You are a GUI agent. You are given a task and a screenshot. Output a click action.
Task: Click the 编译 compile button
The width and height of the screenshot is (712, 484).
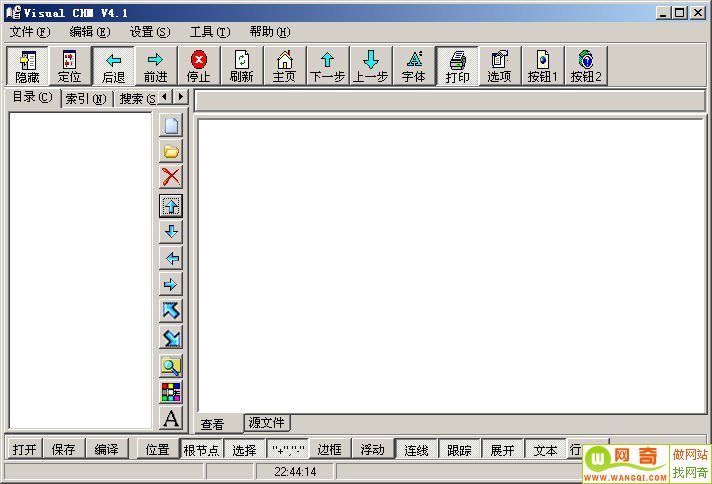coord(107,449)
